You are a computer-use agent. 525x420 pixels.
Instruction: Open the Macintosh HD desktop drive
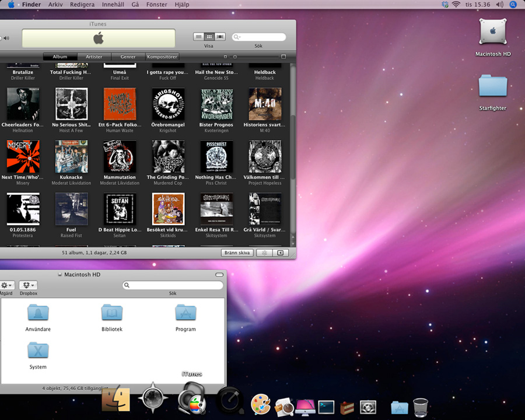tap(493, 33)
